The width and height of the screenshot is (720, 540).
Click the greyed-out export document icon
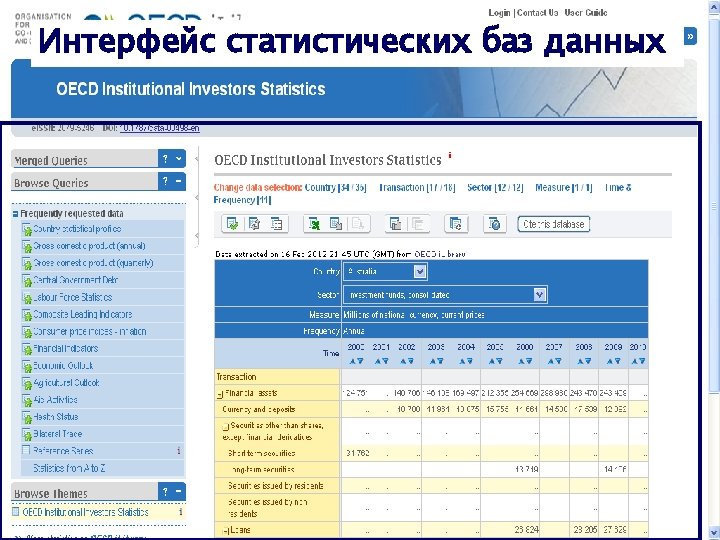358,224
